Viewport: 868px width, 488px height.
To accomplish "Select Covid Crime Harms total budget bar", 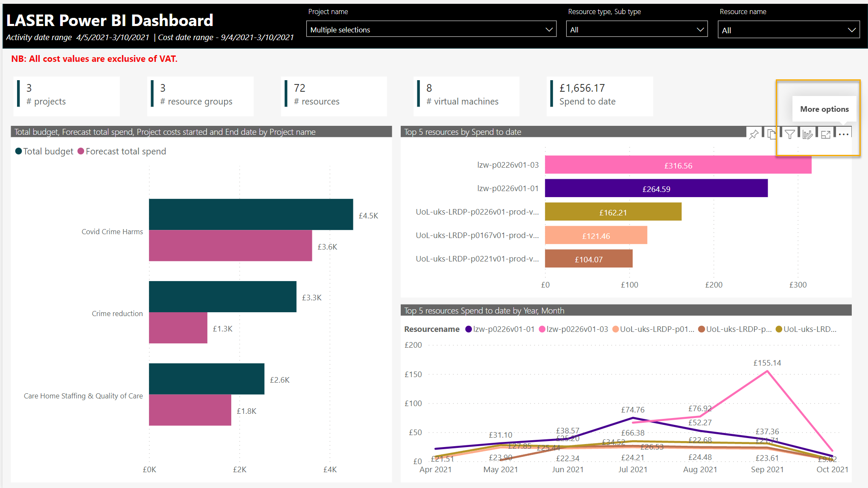I will (x=251, y=215).
